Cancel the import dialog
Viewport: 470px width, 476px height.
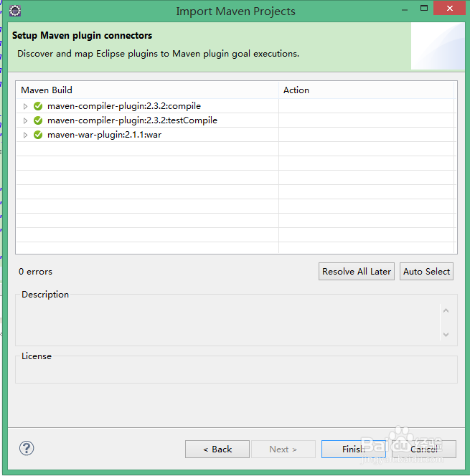pyautogui.click(x=424, y=449)
